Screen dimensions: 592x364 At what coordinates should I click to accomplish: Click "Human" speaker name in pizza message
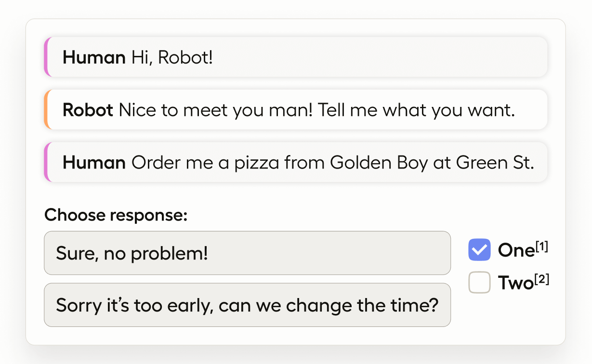[x=94, y=163]
